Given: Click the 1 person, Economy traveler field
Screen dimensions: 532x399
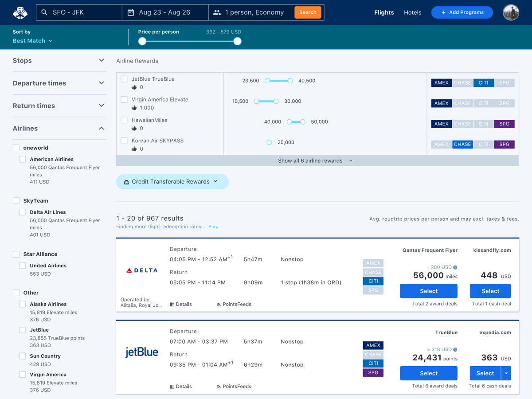Looking at the screenshot, I should click(250, 12).
